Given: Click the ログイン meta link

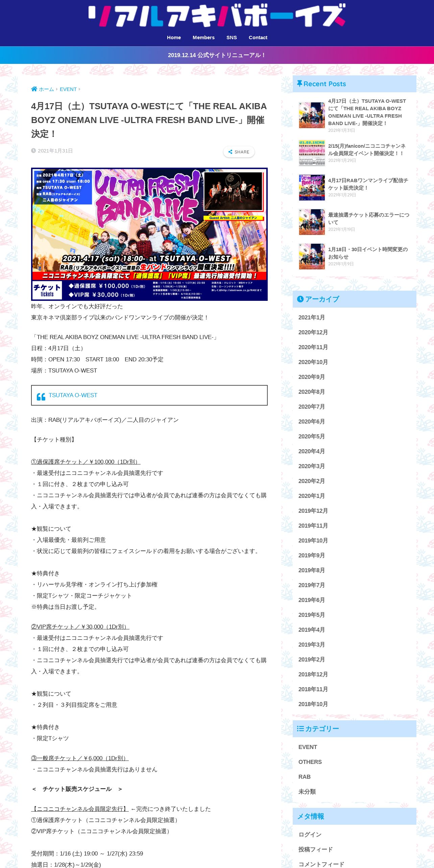Looking at the screenshot, I should (x=310, y=835).
